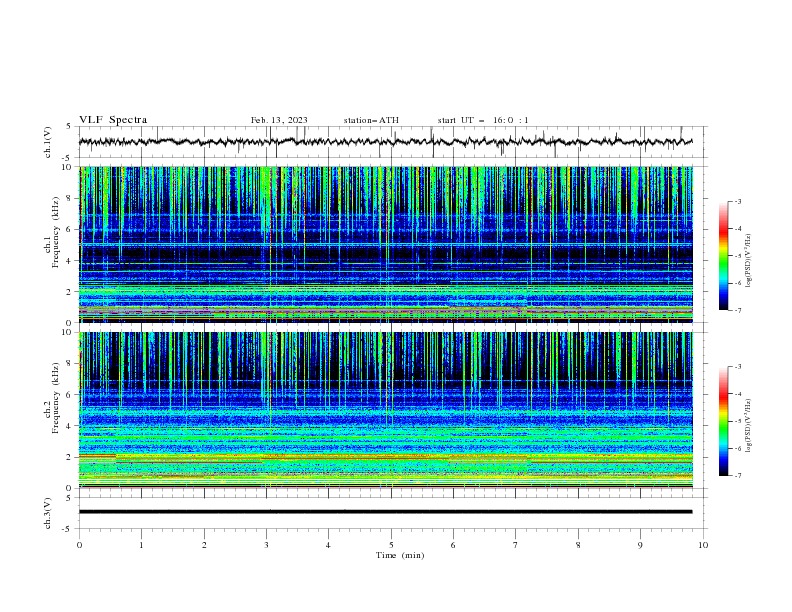Select the Feb. 13, 2023 date label
Viewport: 792px width, 612px height.
[279, 120]
